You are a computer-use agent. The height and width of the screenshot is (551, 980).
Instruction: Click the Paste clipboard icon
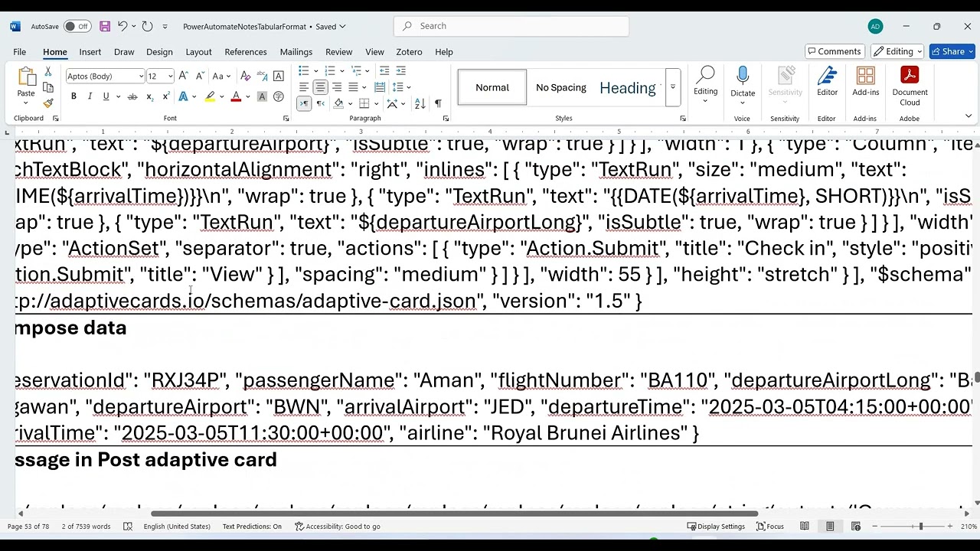click(26, 77)
